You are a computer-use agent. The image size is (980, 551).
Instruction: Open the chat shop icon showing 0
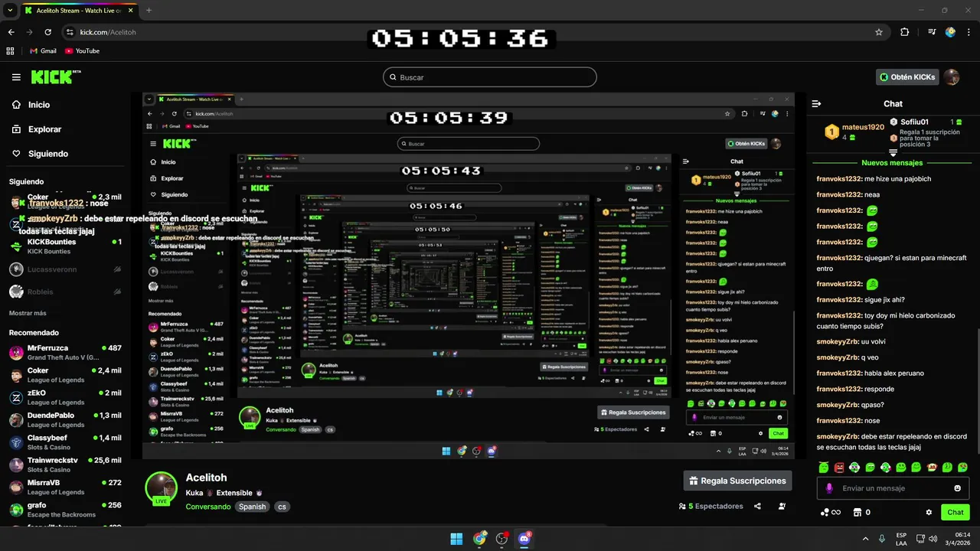(862, 512)
